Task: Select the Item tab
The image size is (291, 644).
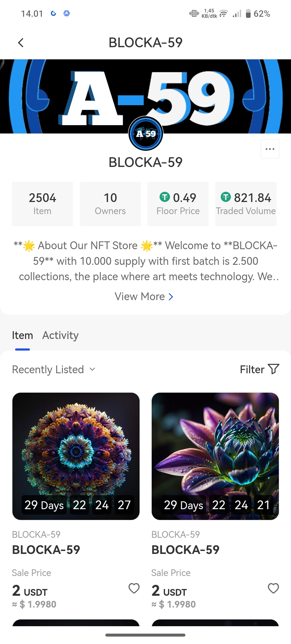Action: pyautogui.click(x=22, y=335)
